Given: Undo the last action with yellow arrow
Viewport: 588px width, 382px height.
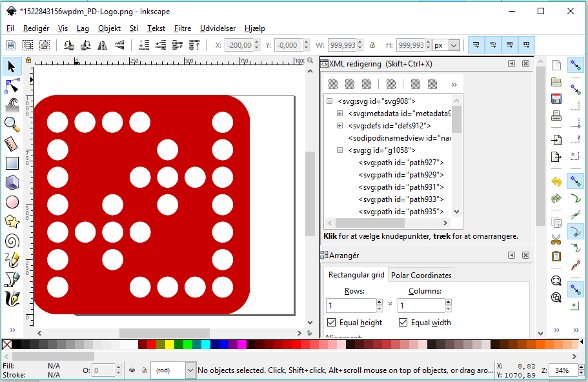Looking at the screenshot, I should pyautogui.click(x=556, y=182).
